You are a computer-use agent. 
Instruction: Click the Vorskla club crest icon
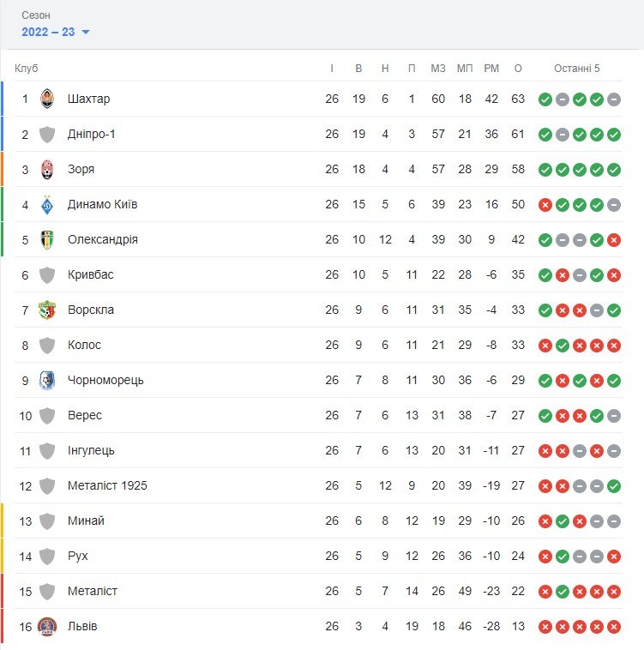pos(47,310)
